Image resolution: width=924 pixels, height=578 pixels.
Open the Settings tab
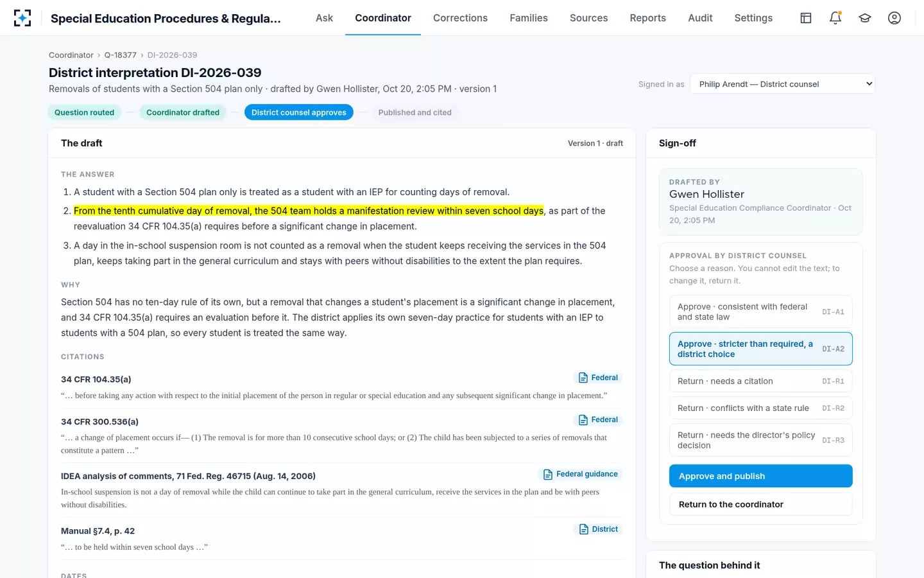pyautogui.click(x=753, y=18)
